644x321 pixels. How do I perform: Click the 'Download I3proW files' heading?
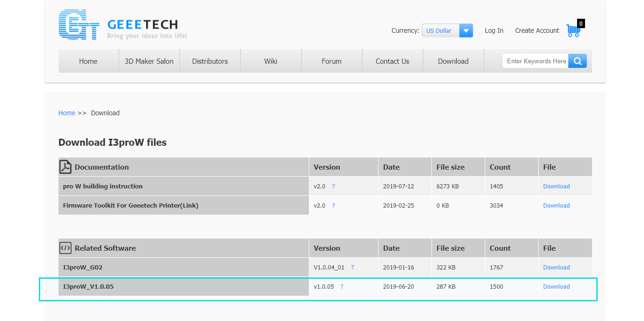click(112, 142)
